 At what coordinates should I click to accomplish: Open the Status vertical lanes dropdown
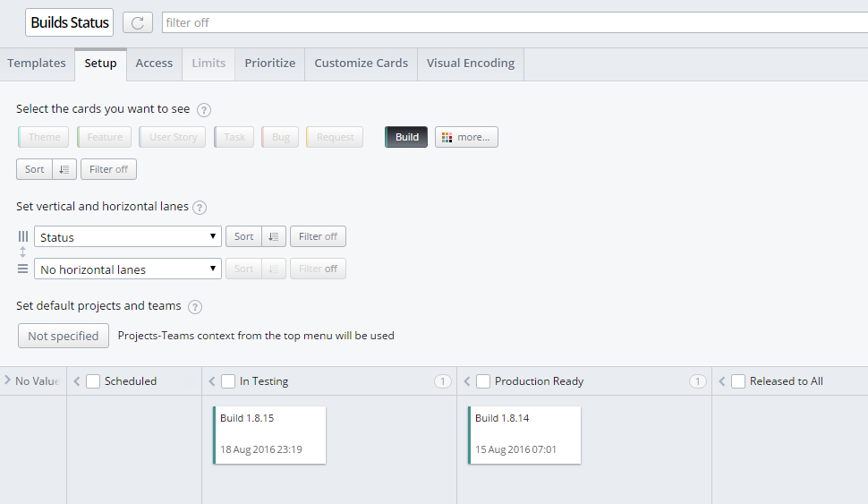pos(127,236)
